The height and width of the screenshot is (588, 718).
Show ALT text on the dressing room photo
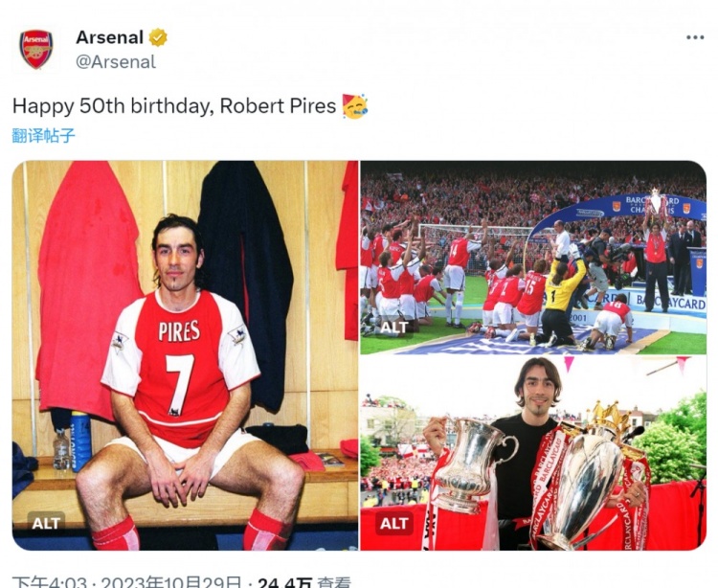pyautogui.click(x=46, y=523)
